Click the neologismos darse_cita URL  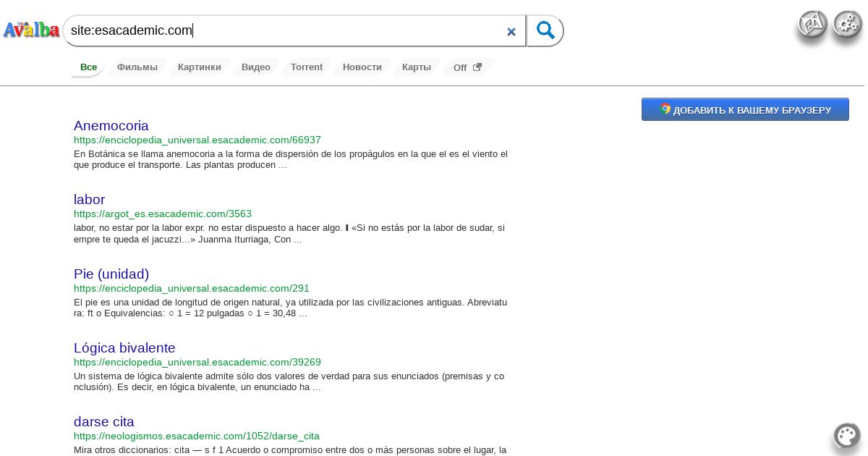[x=197, y=436]
